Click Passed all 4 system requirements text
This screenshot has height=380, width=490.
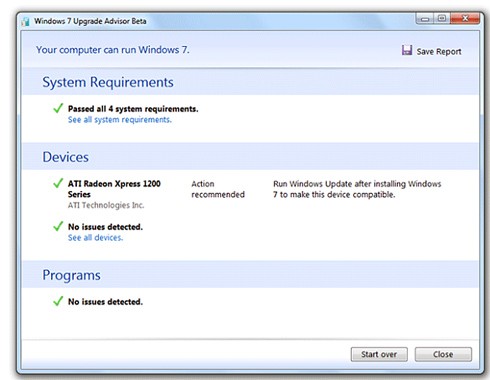(133, 109)
